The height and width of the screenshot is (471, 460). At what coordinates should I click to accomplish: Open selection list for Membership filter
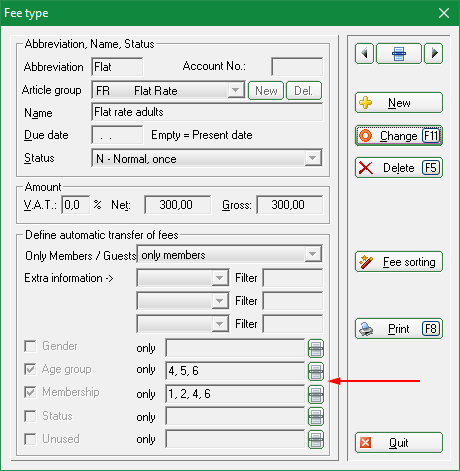[x=316, y=394]
